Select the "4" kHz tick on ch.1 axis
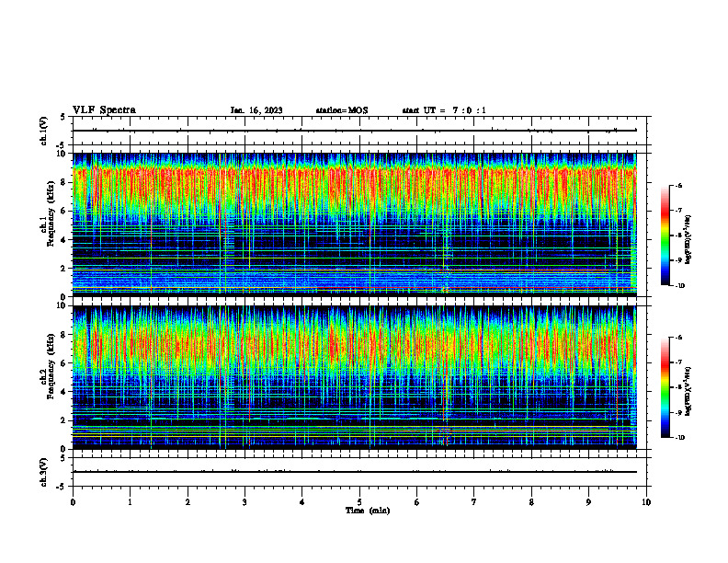This screenshot has height=563, width=728. coord(64,240)
